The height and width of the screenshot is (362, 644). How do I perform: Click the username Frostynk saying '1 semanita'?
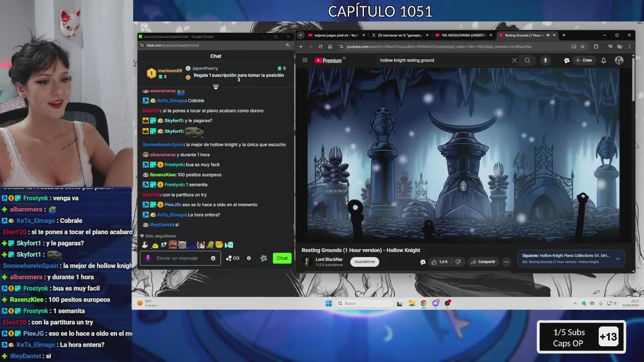[x=174, y=185]
